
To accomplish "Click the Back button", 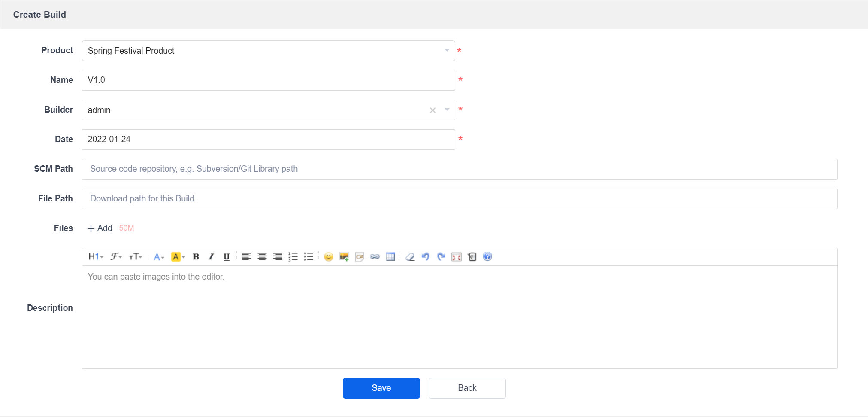I will click(x=467, y=388).
